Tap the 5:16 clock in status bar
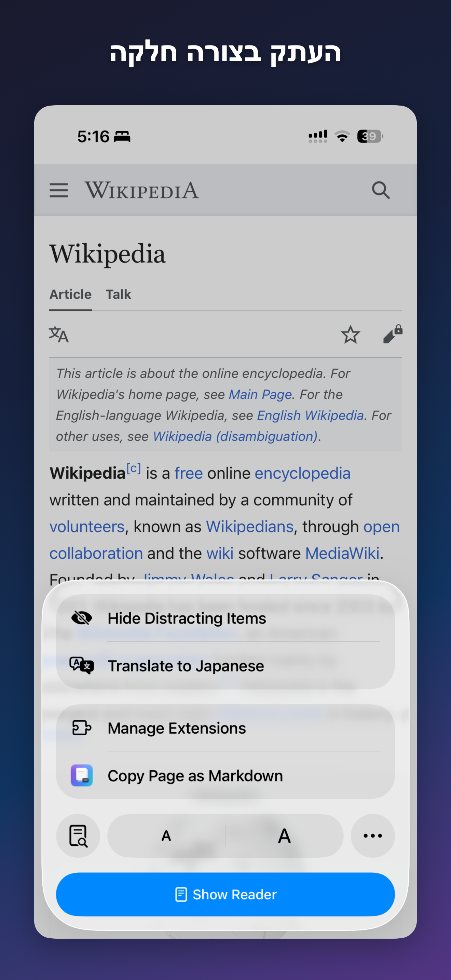This screenshot has width=451, height=980. (x=94, y=136)
